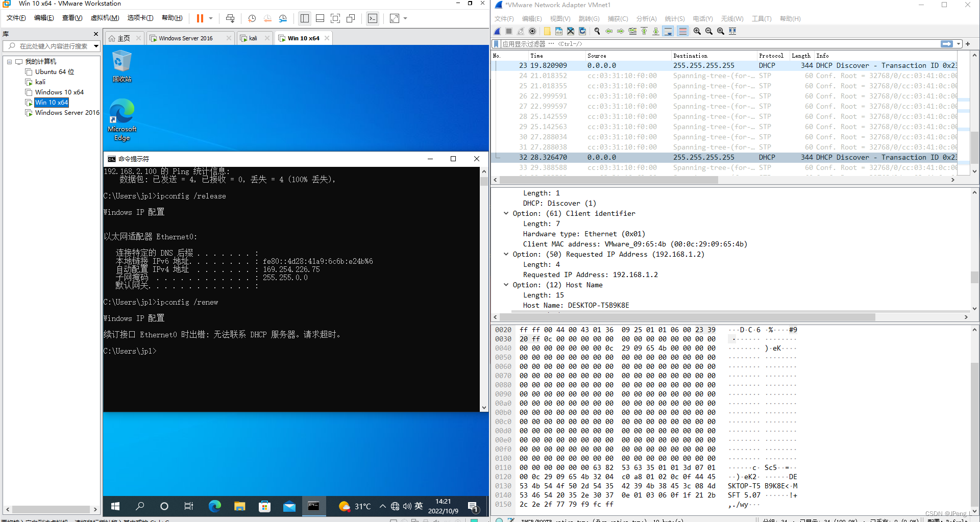The width and height of the screenshot is (980, 522).
Task: Click the resize columns to content icon
Action: (732, 31)
